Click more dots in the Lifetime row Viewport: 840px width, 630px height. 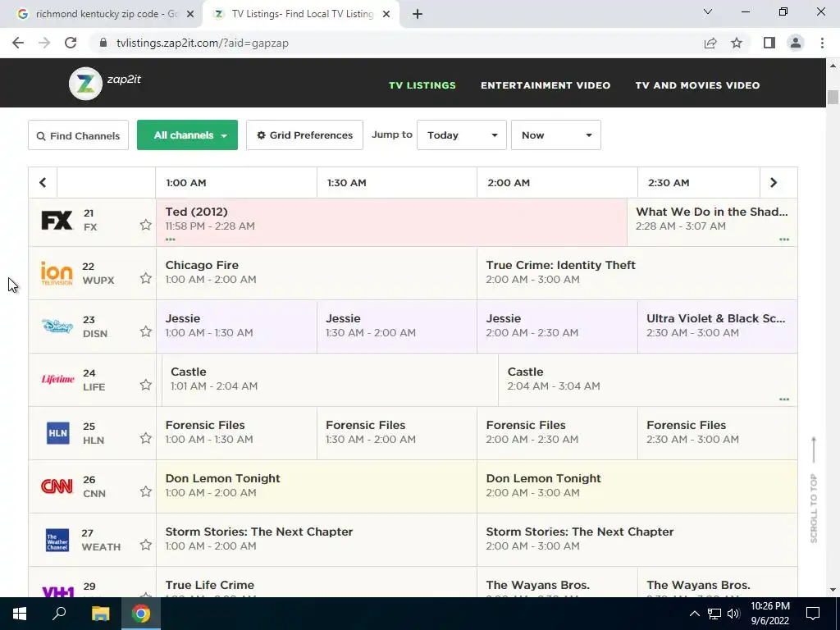point(784,399)
